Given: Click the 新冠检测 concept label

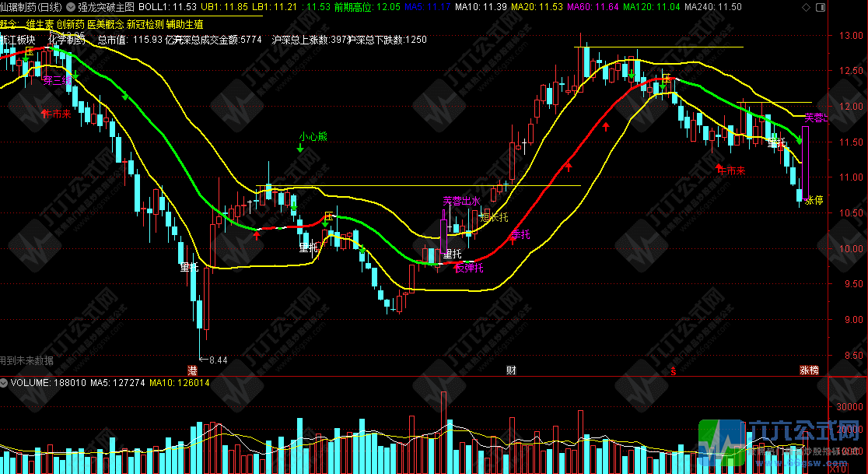Looking at the screenshot, I should [x=144, y=25].
